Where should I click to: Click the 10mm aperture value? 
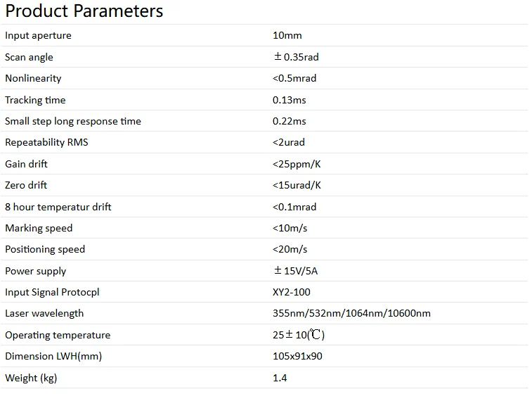point(287,35)
